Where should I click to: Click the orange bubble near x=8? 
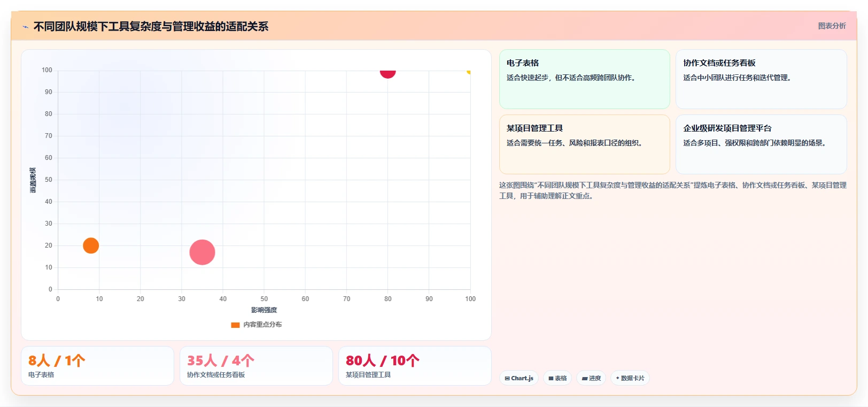click(91, 245)
